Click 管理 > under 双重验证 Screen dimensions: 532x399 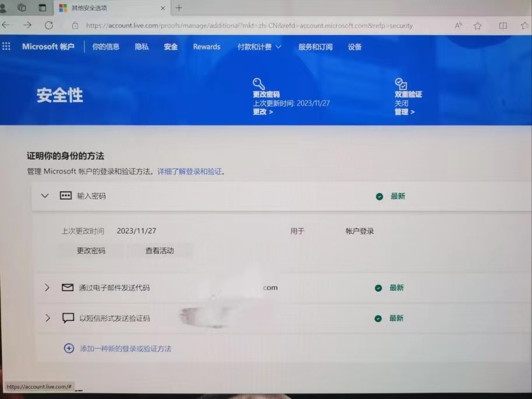coord(404,112)
